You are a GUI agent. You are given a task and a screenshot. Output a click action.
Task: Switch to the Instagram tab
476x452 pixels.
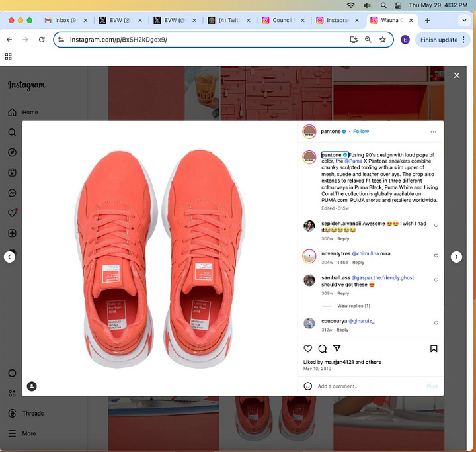[x=338, y=20]
